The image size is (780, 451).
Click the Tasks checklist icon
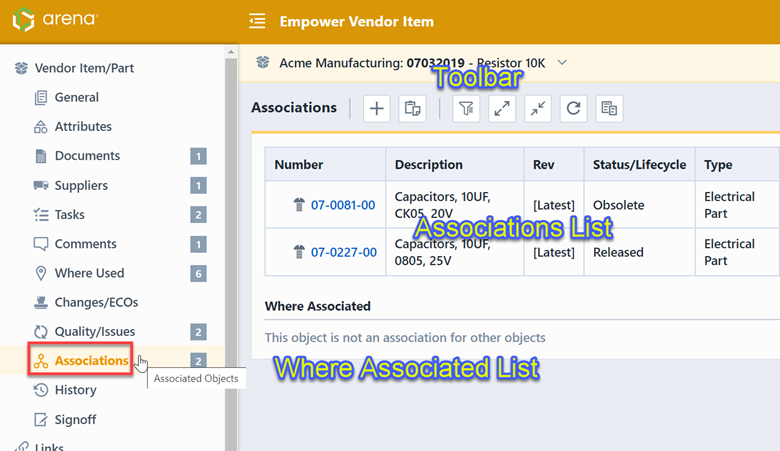click(41, 215)
